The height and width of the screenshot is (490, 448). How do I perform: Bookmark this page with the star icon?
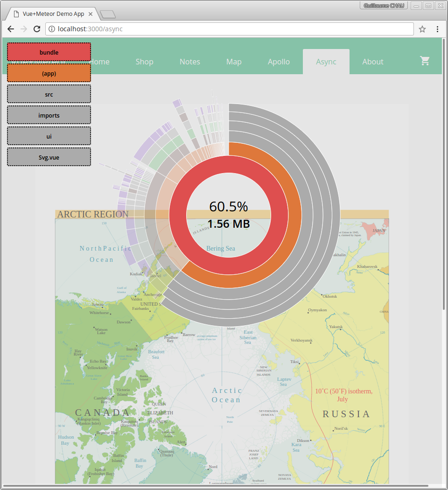(x=422, y=29)
